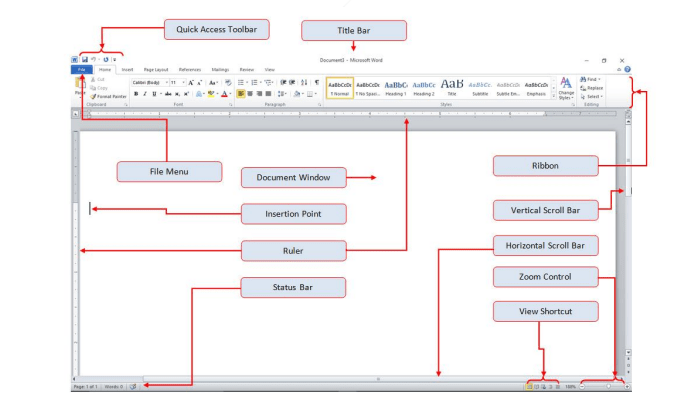Toggle Italic formatting
The height and width of the screenshot is (415, 697).
tap(145, 94)
